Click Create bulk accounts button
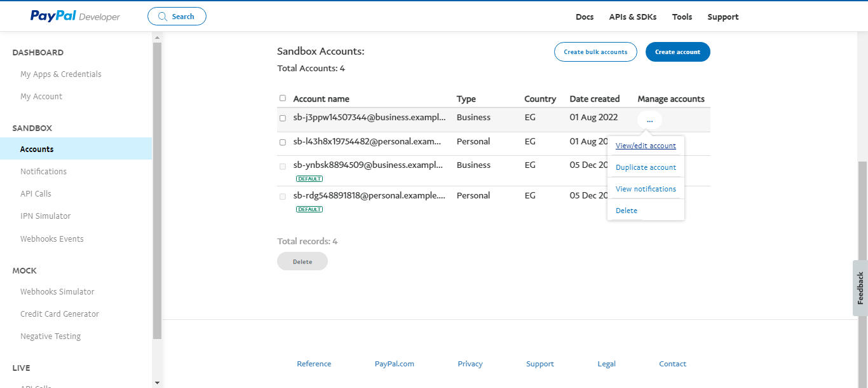The height and width of the screenshot is (388, 868). [595, 52]
